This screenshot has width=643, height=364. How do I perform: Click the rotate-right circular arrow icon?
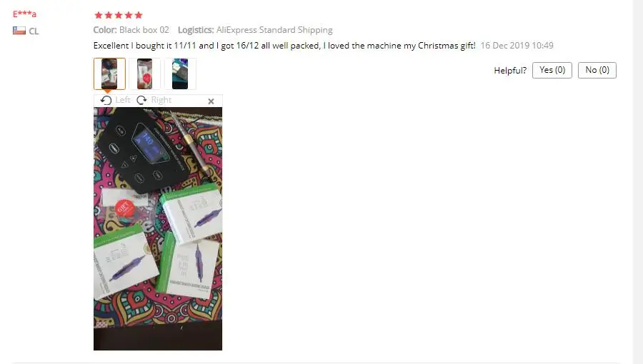point(142,101)
